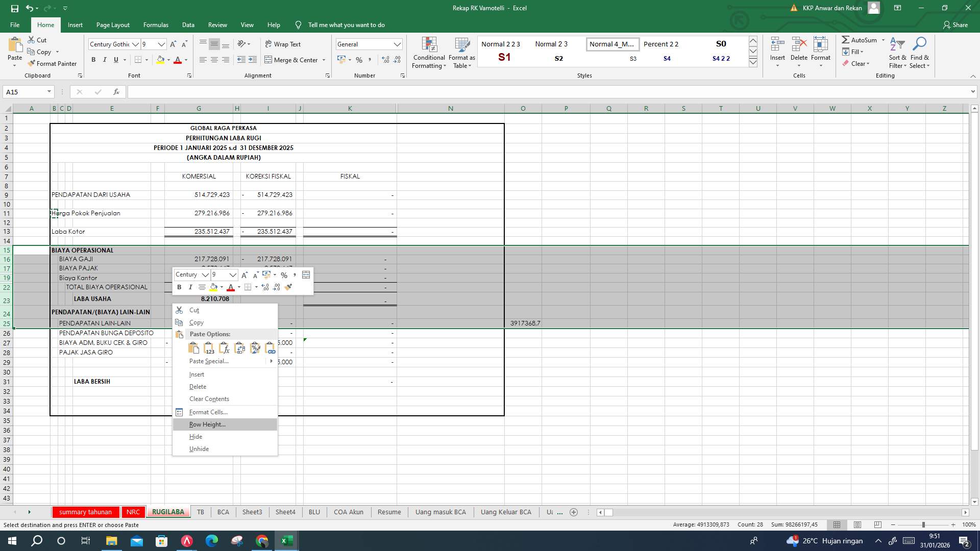Open the Number Format dropdown showing General
Screen dimensions: 980x551
point(369,44)
